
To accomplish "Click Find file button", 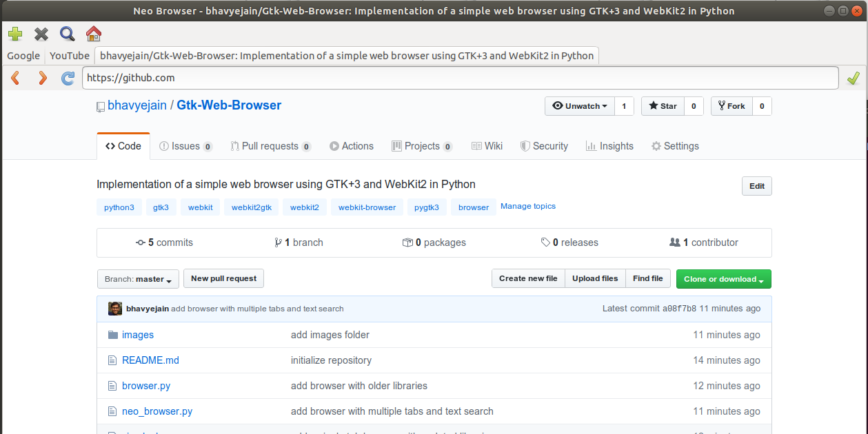I will point(648,278).
